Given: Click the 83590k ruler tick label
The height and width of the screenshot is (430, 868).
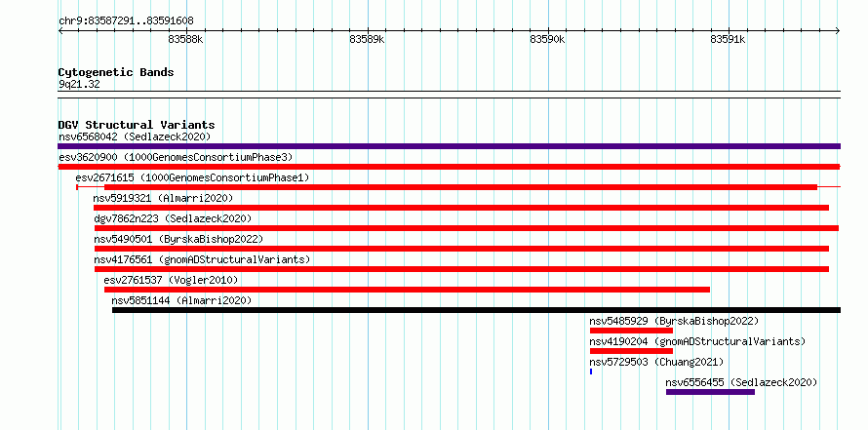Looking at the screenshot, I should pyautogui.click(x=547, y=39).
